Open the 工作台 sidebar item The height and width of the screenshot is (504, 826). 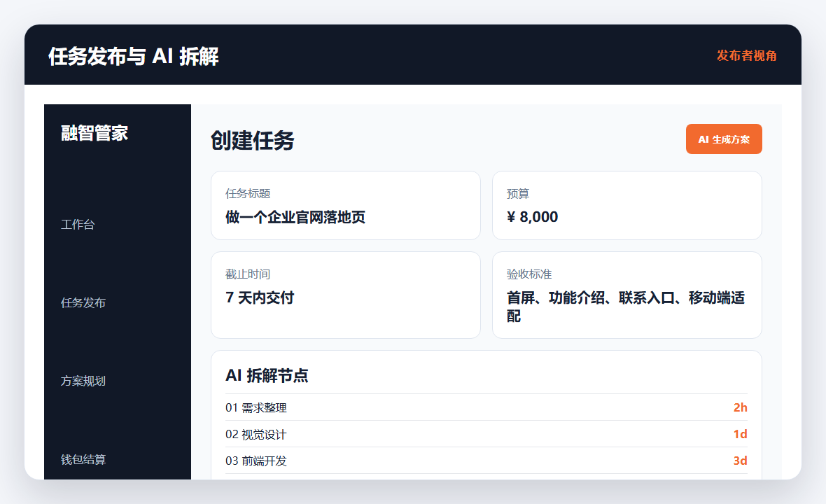click(78, 225)
